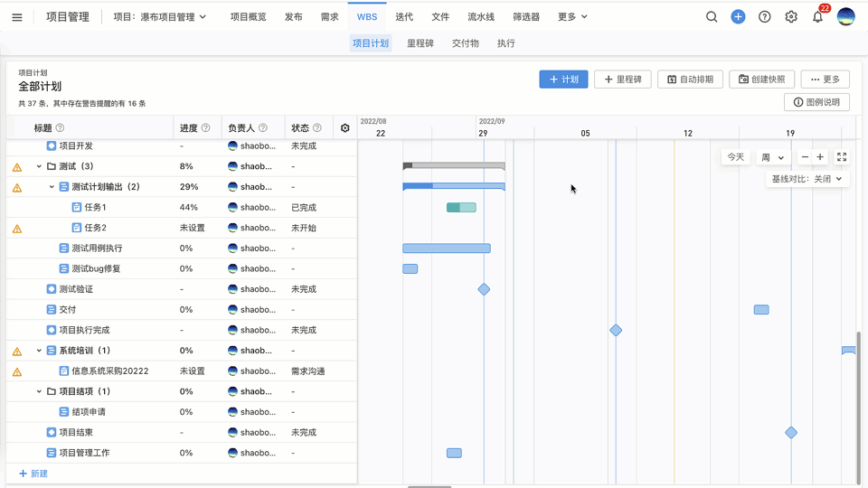Open notifications bell with 22 badge

point(818,16)
